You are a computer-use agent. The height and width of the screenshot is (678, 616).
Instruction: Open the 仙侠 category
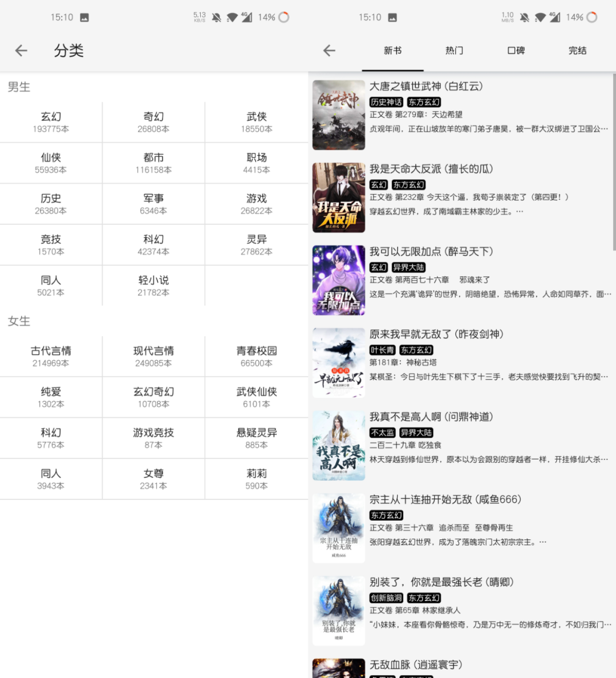coord(51,163)
